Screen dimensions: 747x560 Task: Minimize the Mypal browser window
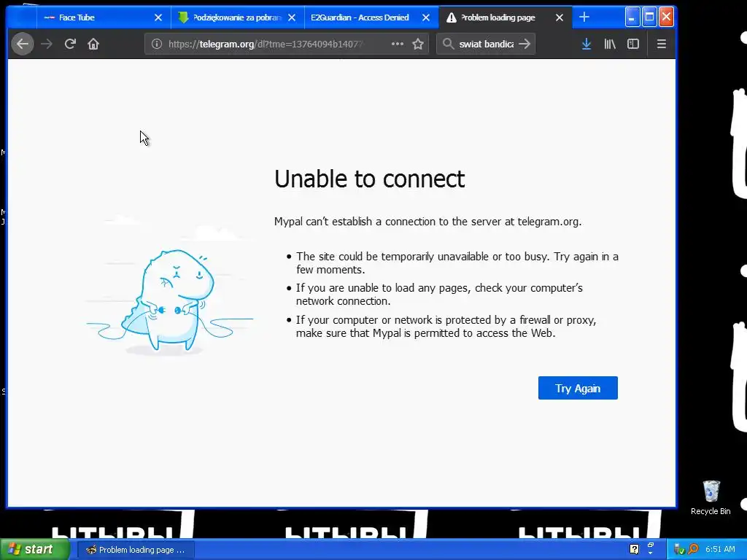coord(632,17)
